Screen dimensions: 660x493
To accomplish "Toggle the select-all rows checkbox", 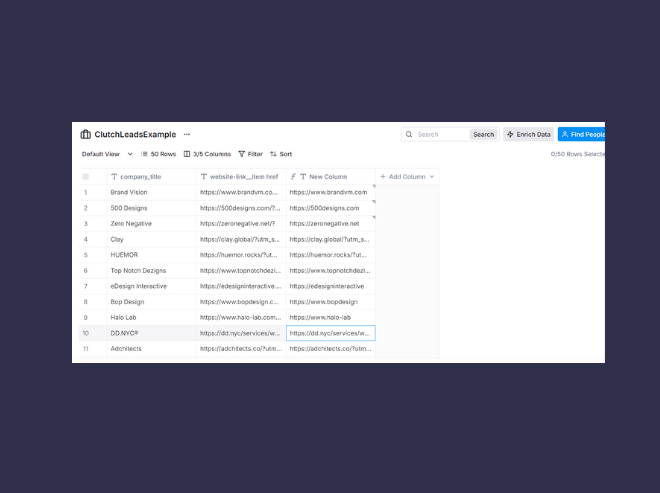I will [x=86, y=177].
